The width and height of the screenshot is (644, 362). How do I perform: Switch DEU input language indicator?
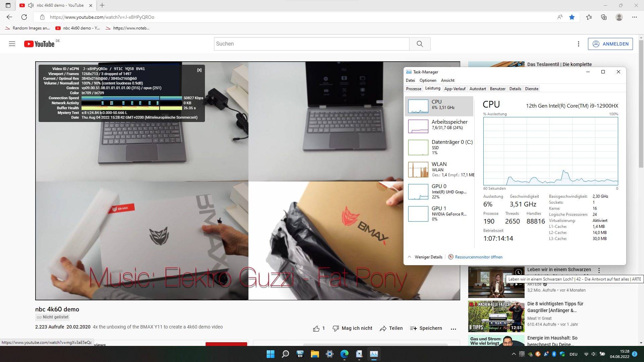pyautogui.click(x=573, y=354)
